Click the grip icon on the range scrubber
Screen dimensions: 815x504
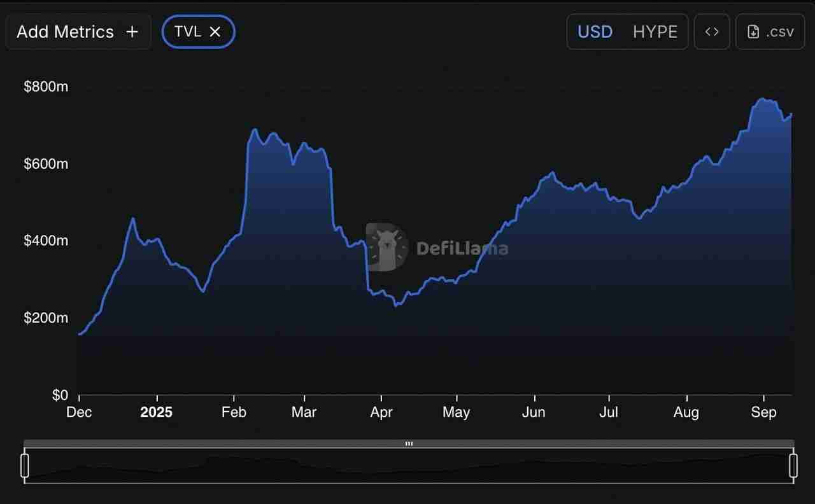point(408,444)
